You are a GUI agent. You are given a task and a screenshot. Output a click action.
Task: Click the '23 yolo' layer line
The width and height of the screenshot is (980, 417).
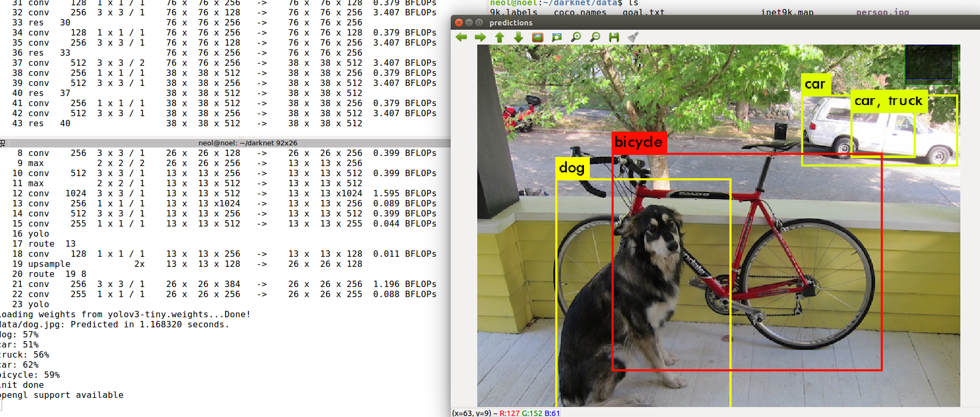pyautogui.click(x=31, y=305)
